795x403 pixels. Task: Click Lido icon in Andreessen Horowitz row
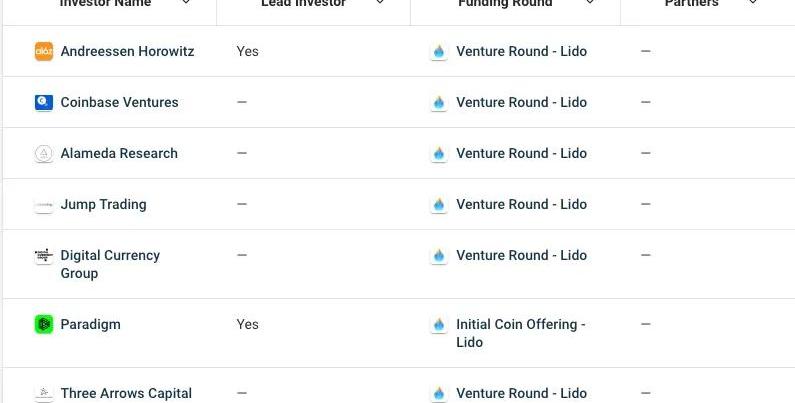438,51
